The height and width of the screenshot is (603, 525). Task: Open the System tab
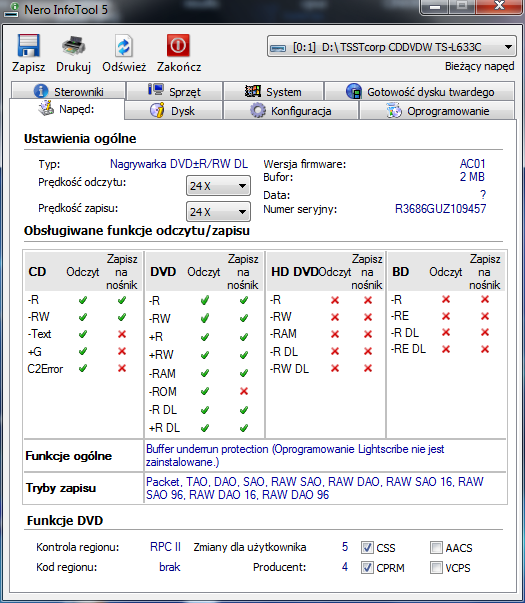coord(273,92)
